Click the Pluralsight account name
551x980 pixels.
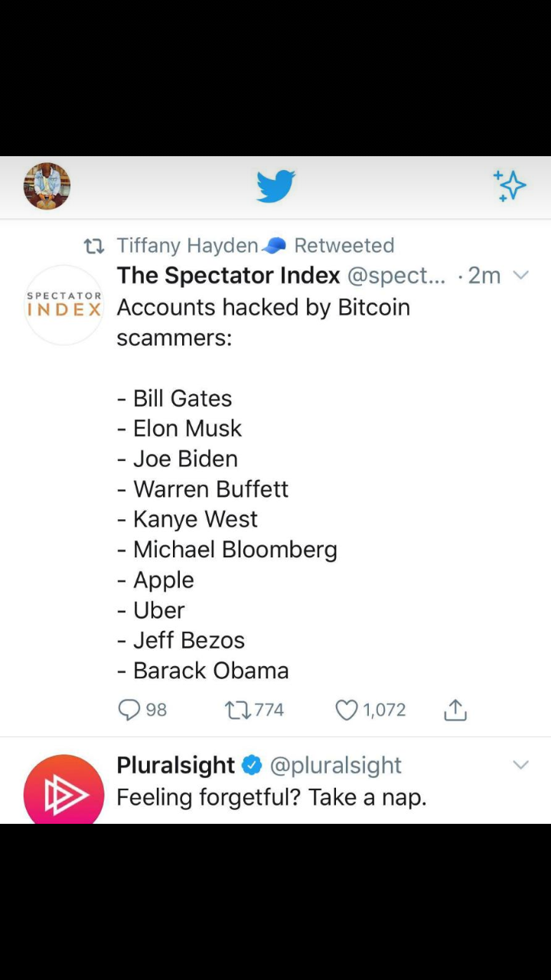(x=175, y=765)
